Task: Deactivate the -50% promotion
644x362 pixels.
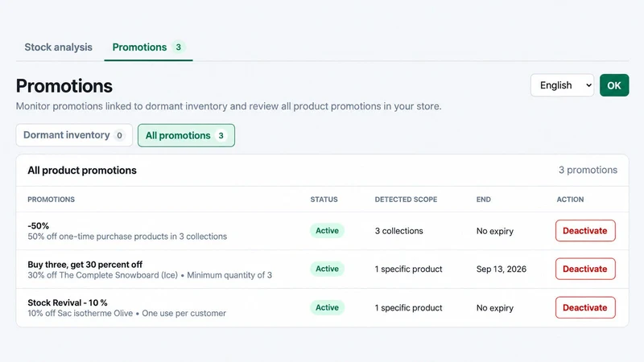Action: point(585,231)
